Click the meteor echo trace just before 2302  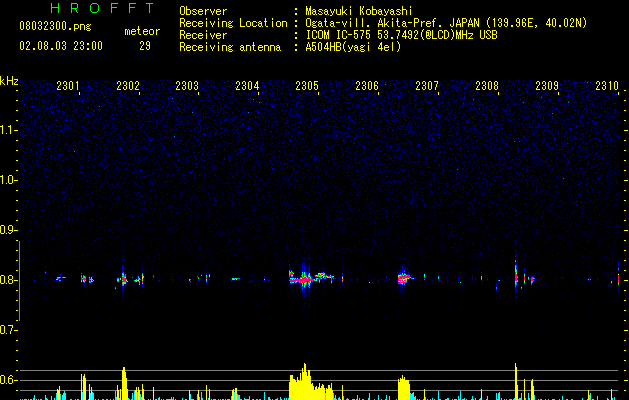[x=124, y=278]
